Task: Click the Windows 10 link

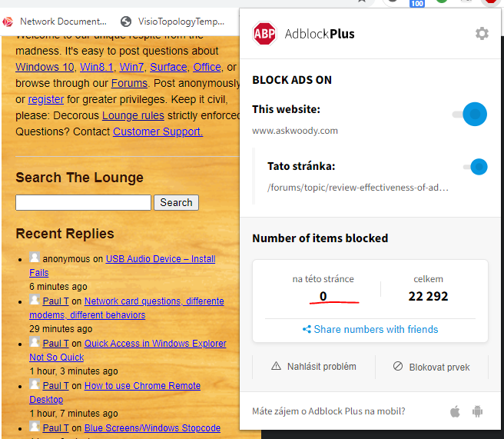Action: point(43,67)
